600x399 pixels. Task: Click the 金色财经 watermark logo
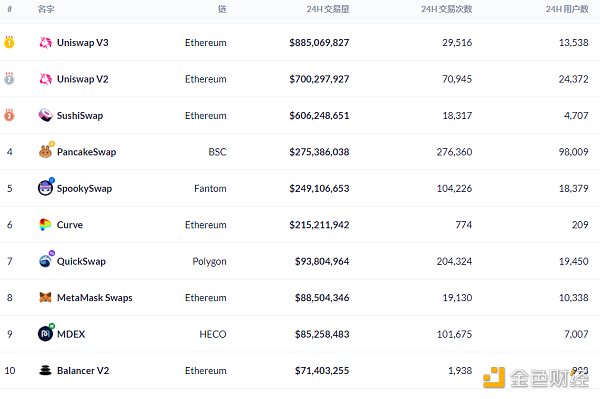(536, 378)
